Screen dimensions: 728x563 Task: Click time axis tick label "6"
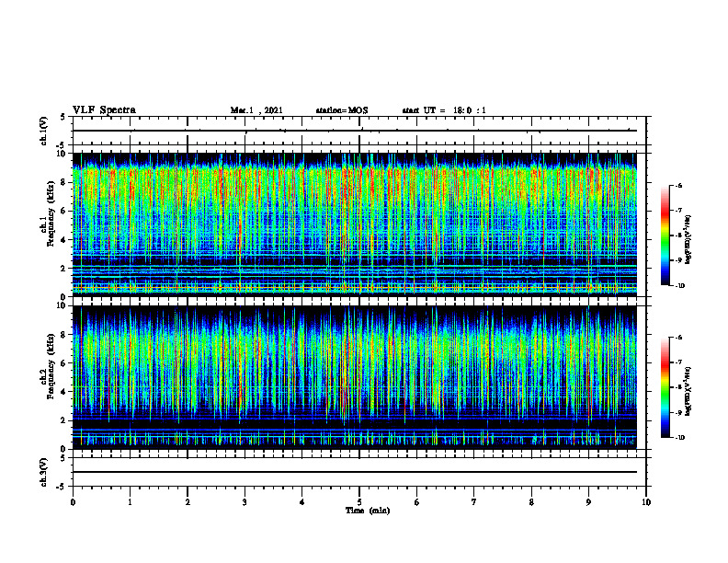pyautogui.click(x=417, y=502)
